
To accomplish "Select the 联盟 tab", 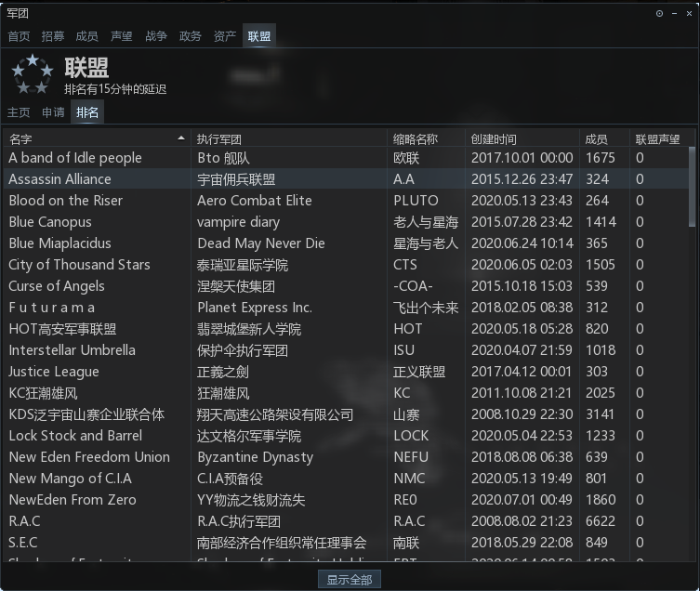I will [259, 36].
